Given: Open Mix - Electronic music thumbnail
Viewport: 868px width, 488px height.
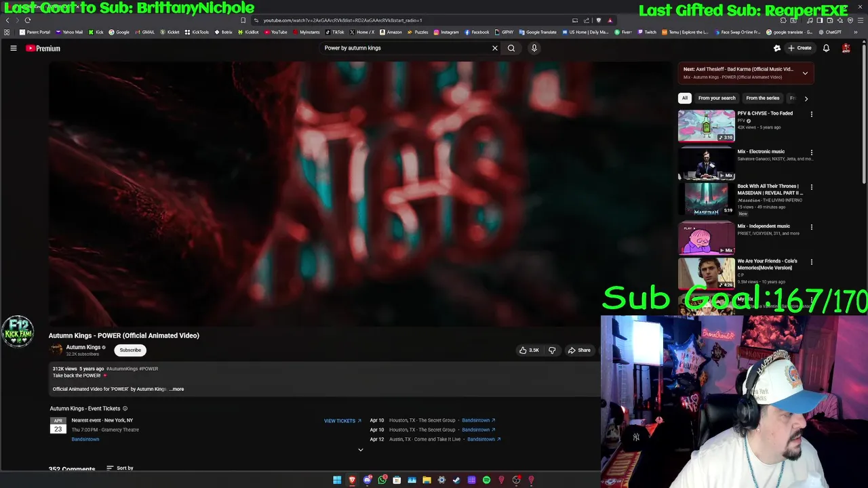Looking at the screenshot, I should (706, 163).
